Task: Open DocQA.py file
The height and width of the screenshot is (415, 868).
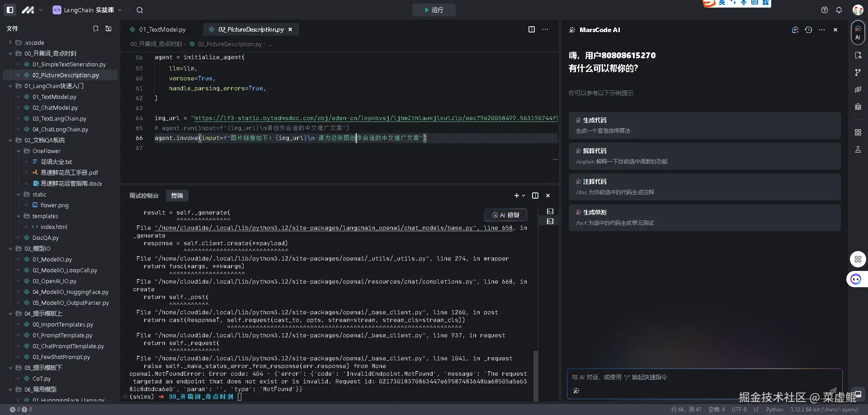Action: [x=45, y=238]
